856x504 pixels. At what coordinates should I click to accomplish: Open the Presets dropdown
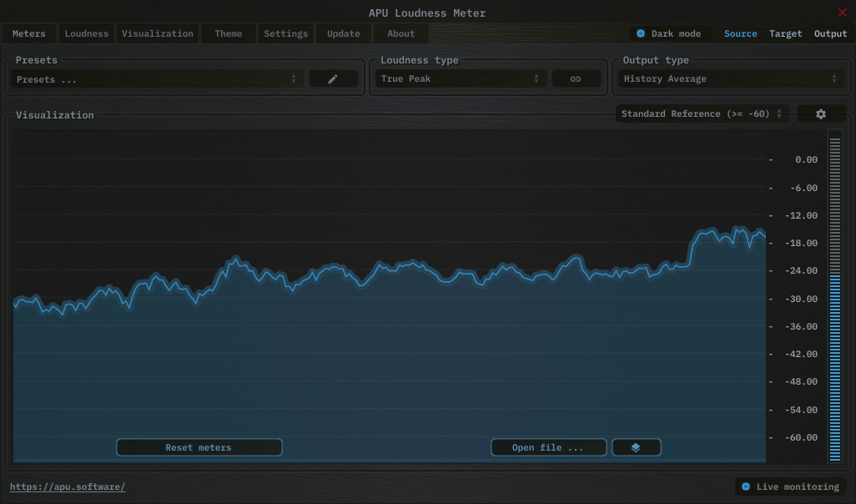[157, 79]
